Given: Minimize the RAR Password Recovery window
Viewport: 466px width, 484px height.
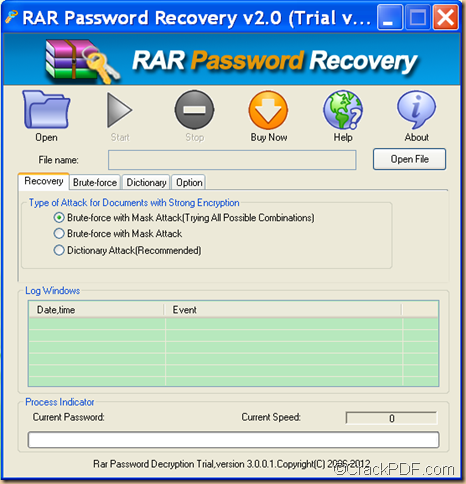Looking at the screenshot, I should [389, 17].
